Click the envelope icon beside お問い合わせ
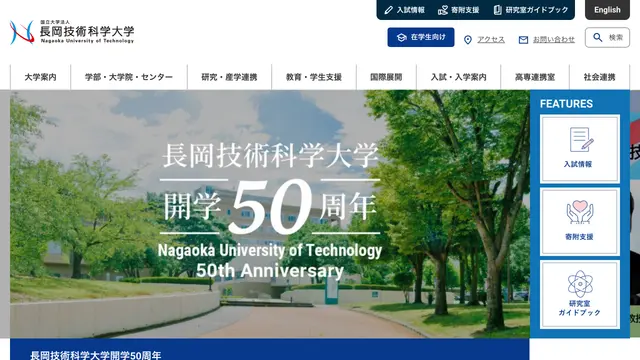 (523, 40)
